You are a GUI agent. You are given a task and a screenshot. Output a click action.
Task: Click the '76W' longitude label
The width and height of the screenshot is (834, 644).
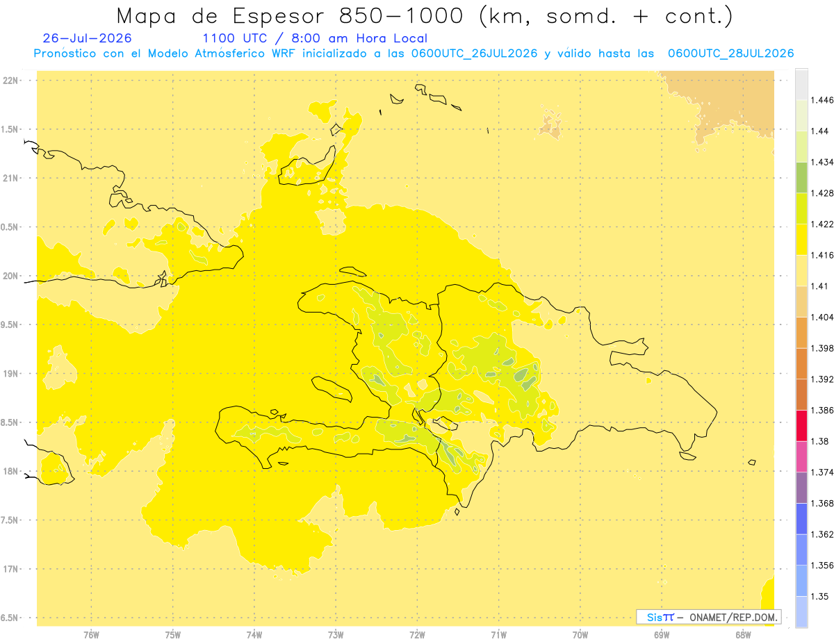(x=91, y=635)
